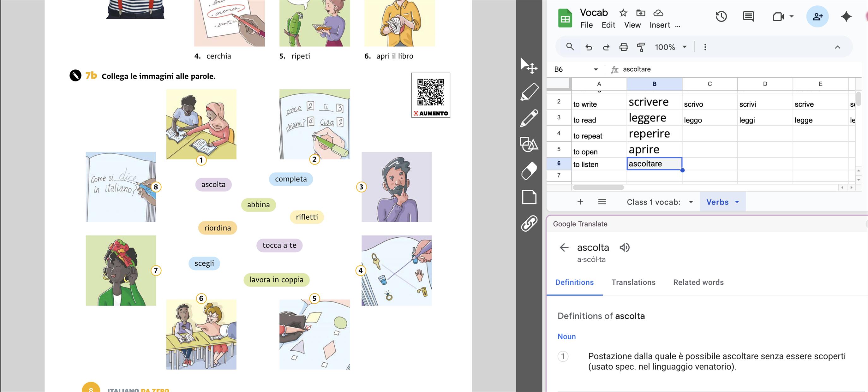Select the highlighter marker tool
Image resolution: width=868 pixels, height=392 pixels.
pyautogui.click(x=529, y=92)
